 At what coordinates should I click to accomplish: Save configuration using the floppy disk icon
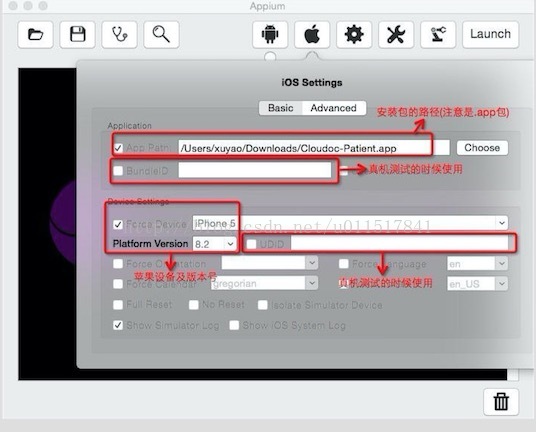(x=78, y=34)
